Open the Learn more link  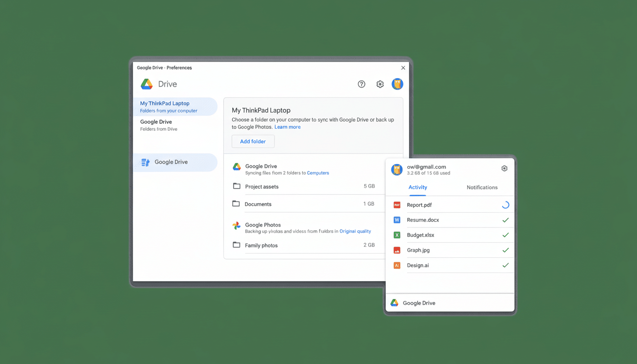(x=287, y=127)
